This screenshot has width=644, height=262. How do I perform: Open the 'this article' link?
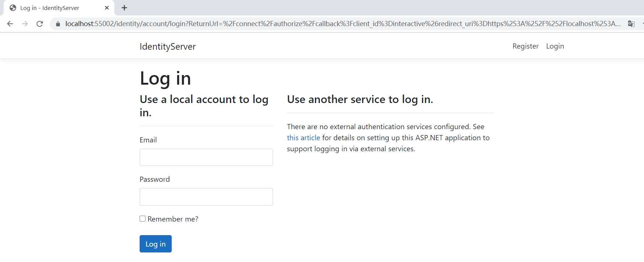tap(304, 138)
